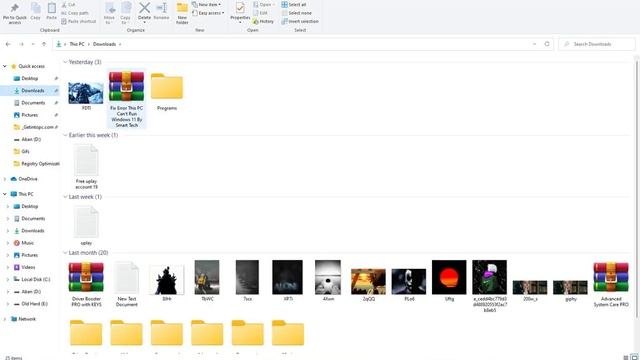Collapse the Last week (1) group
The height and width of the screenshot is (360, 640).
(65, 197)
